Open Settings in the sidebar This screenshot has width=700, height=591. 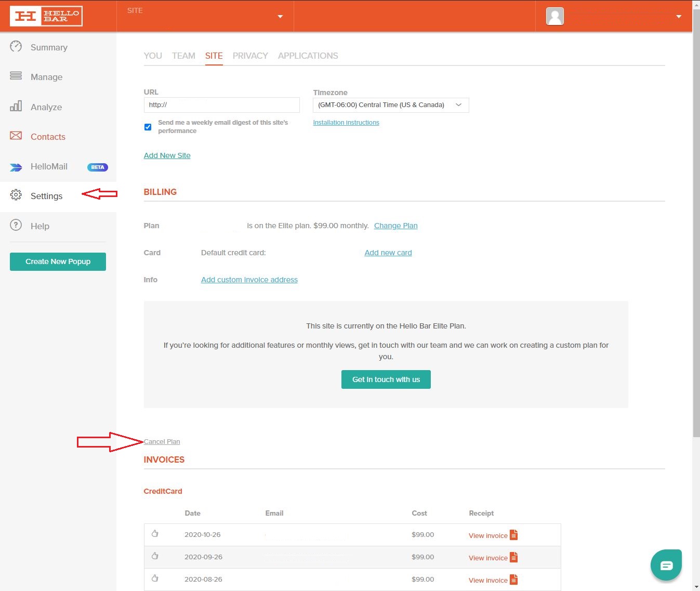(x=46, y=196)
